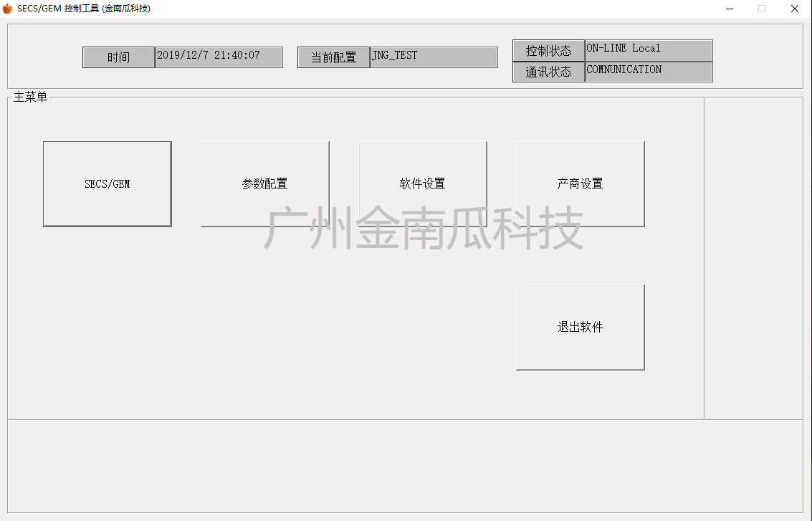
Task: Click the time value 2019/12/7 21:40:07
Action: (x=219, y=57)
